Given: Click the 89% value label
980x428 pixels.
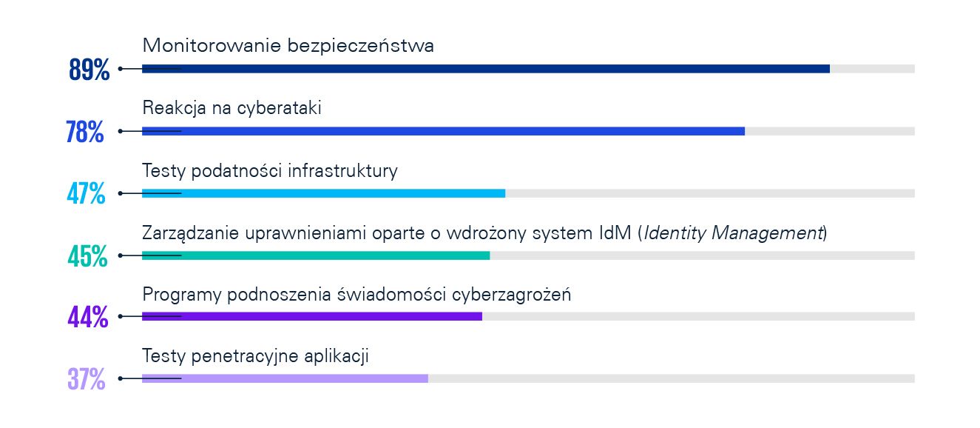Looking at the screenshot, I should click(89, 70).
